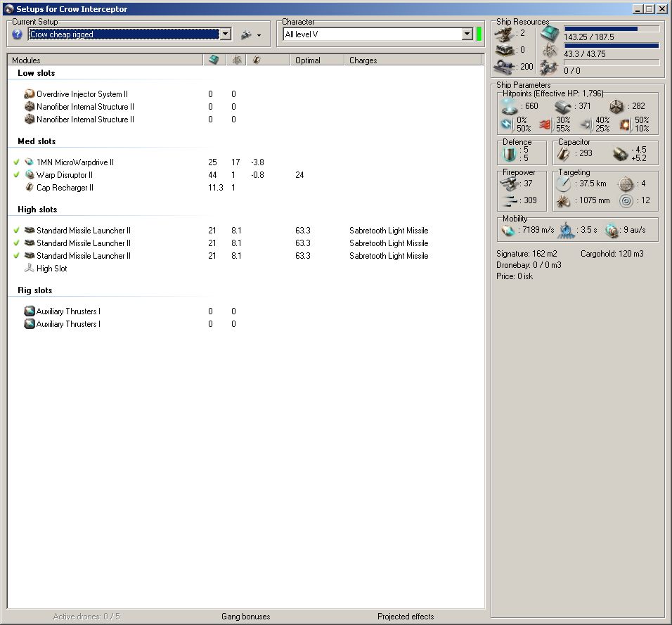672x625 pixels.
Task: Click the max locked targets icon
Action: (x=626, y=184)
